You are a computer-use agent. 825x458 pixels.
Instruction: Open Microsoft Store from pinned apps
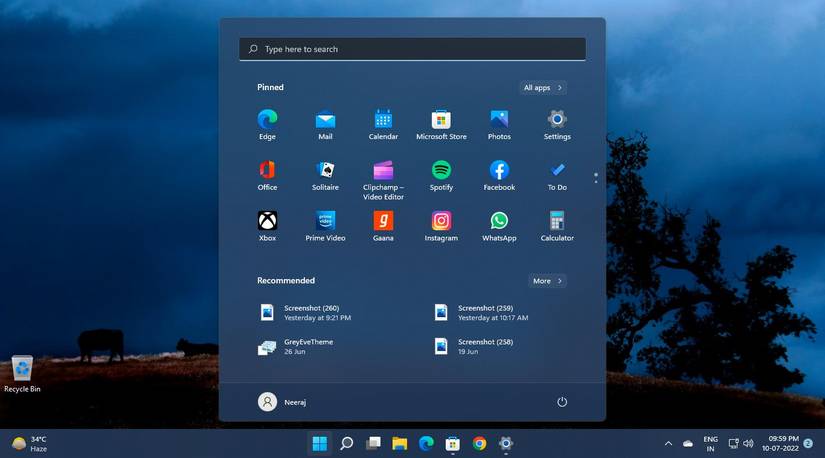(441, 125)
